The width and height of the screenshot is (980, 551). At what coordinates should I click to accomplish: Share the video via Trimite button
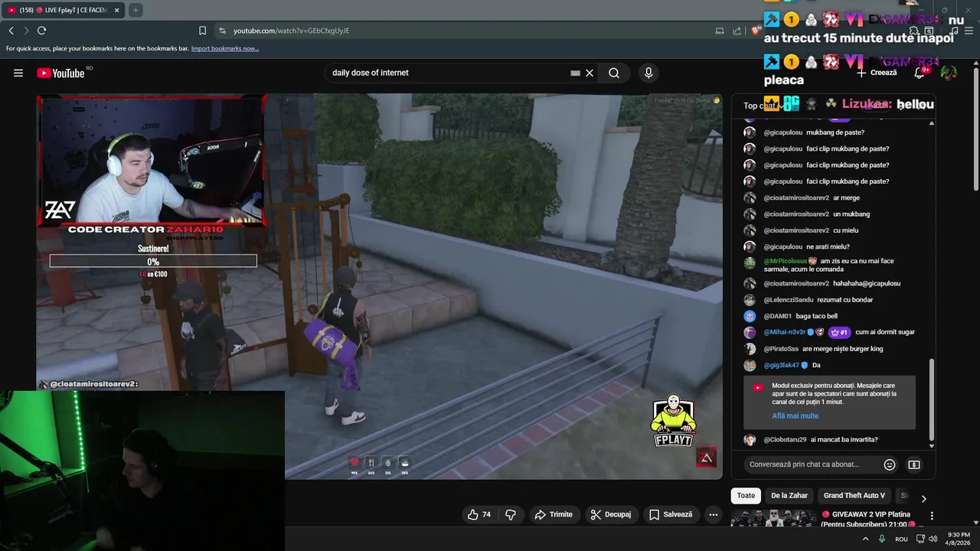tap(554, 514)
